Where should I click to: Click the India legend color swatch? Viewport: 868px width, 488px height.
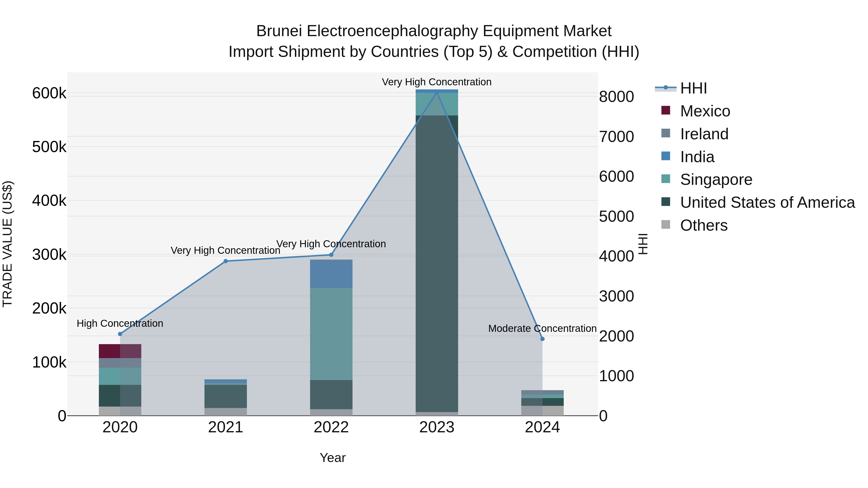(x=665, y=156)
